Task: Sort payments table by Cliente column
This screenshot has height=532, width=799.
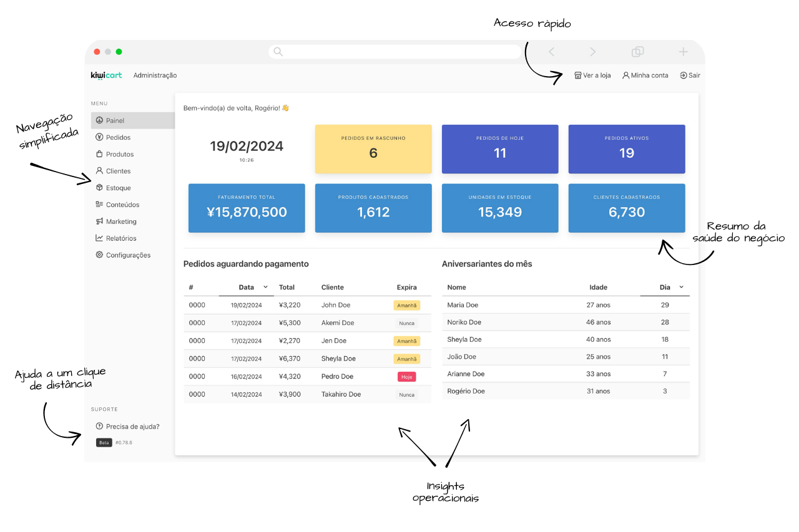Action: click(333, 288)
